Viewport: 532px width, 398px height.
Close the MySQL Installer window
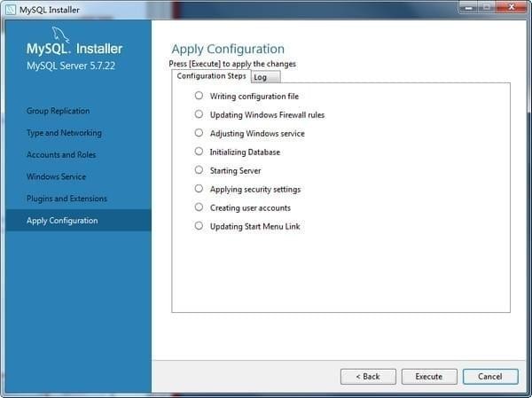[x=512, y=7]
